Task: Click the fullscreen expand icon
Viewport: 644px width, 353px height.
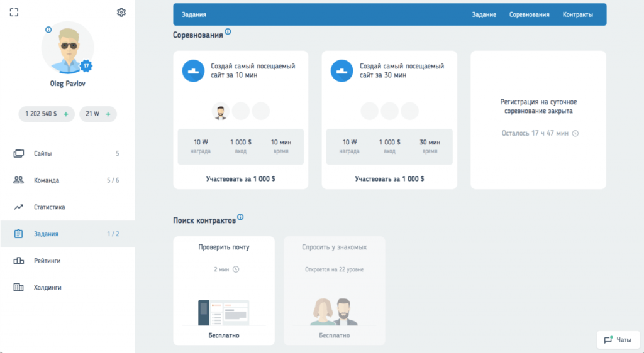Action: pyautogui.click(x=14, y=13)
